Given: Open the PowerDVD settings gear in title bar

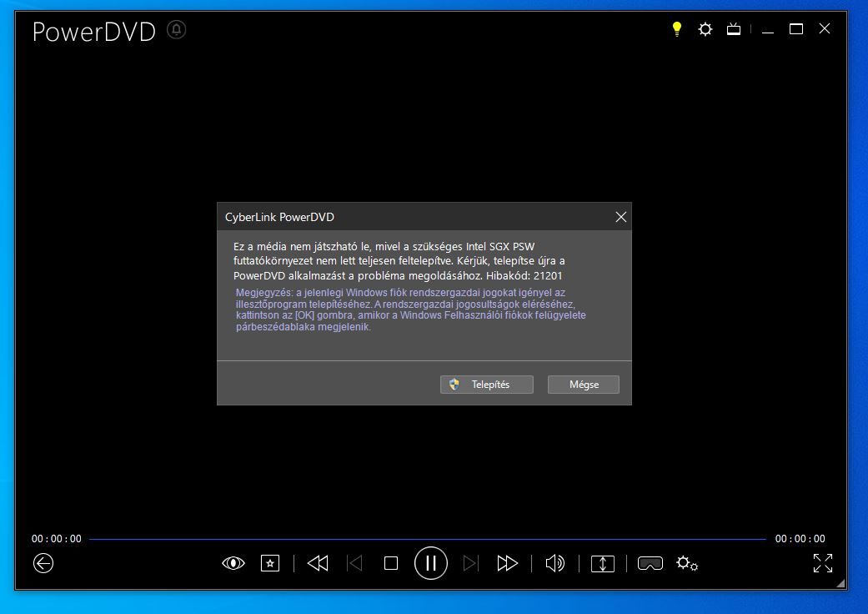Looking at the screenshot, I should [705, 29].
